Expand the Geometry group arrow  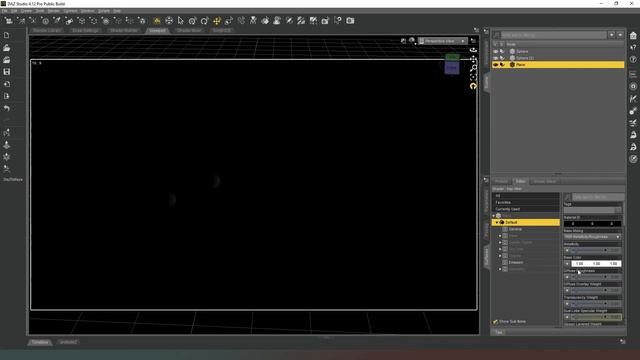pos(500,269)
